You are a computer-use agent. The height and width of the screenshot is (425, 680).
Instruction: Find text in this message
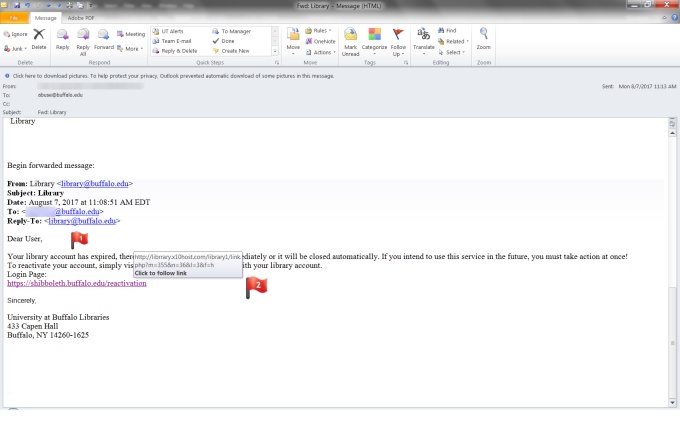point(447,30)
